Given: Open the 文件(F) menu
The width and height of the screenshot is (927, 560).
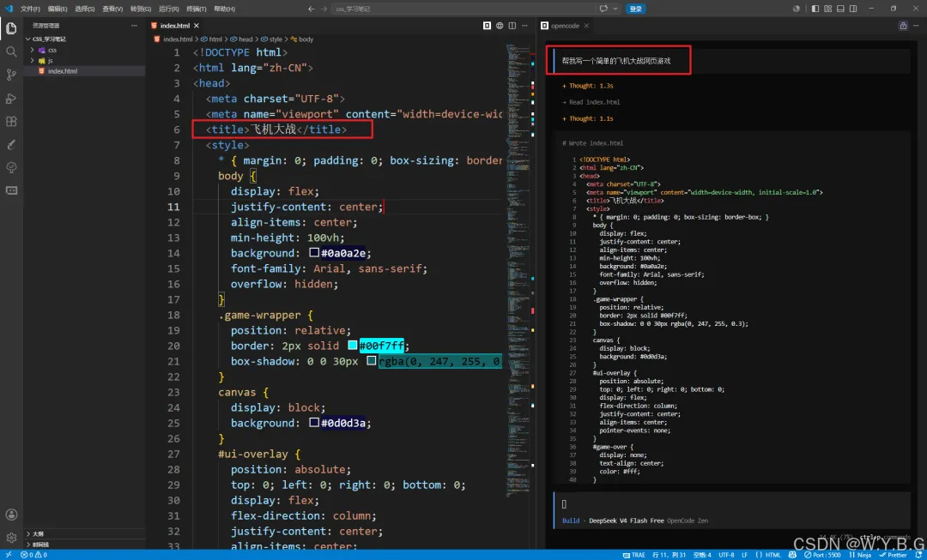Looking at the screenshot, I should (x=30, y=9).
